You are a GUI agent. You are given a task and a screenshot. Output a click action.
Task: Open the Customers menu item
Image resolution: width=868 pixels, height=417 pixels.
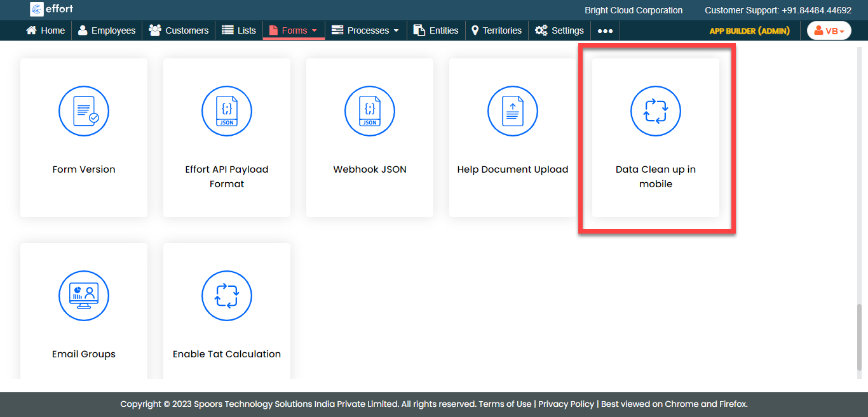179,30
